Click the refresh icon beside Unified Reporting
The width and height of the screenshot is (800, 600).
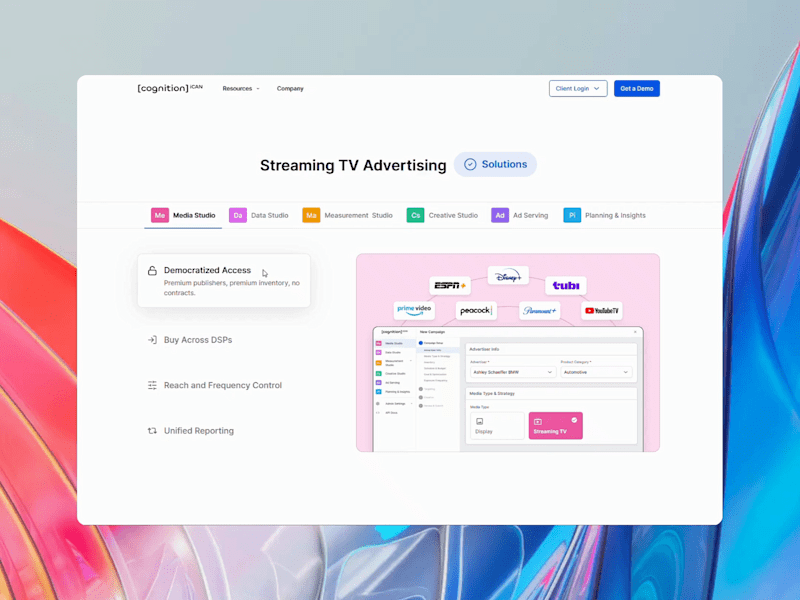click(x=152, y=431)
